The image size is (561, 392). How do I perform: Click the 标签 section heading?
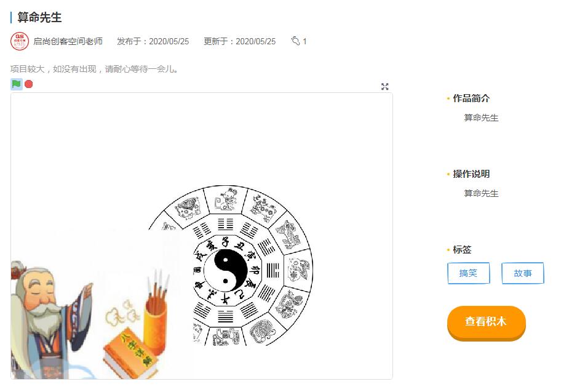point(462,249)
